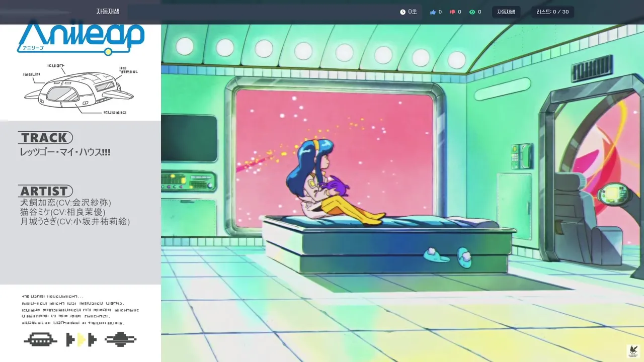Click the track title レッツゴー・マイ・ハウス!!!
The width and height of the screenshot is (644, 362).
65,152
